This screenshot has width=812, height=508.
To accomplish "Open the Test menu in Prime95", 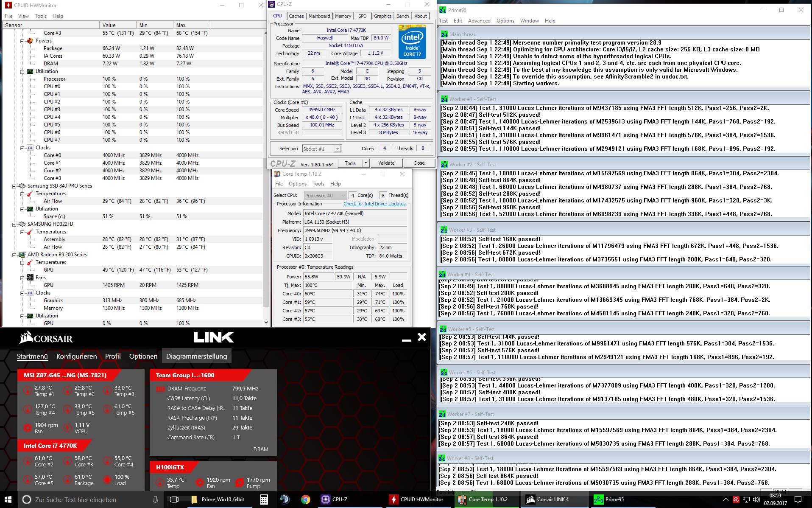I will point(444,20).
